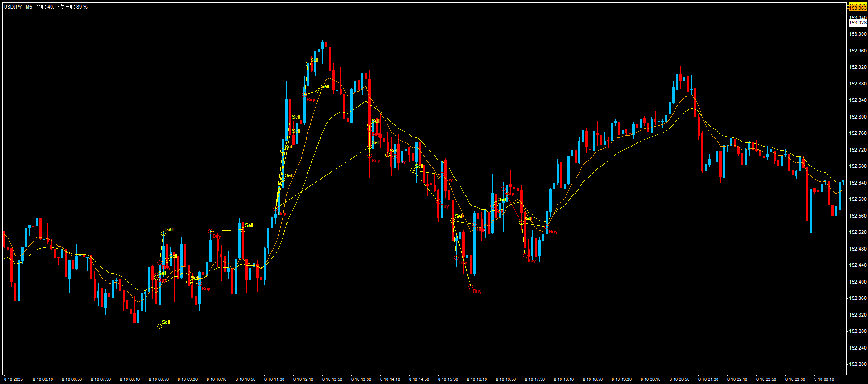The image size is (868, 384).
Task: Select the rightmost Buy marker circle on the chart
Action: coord(547,227)
